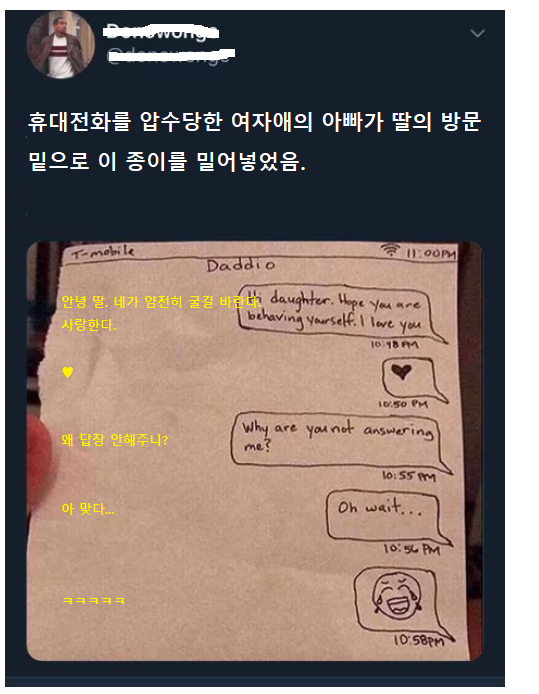Screen dimensions: 539x694
Task: Click the 'Oh wait...' message bubble
Action: point(387,516)
